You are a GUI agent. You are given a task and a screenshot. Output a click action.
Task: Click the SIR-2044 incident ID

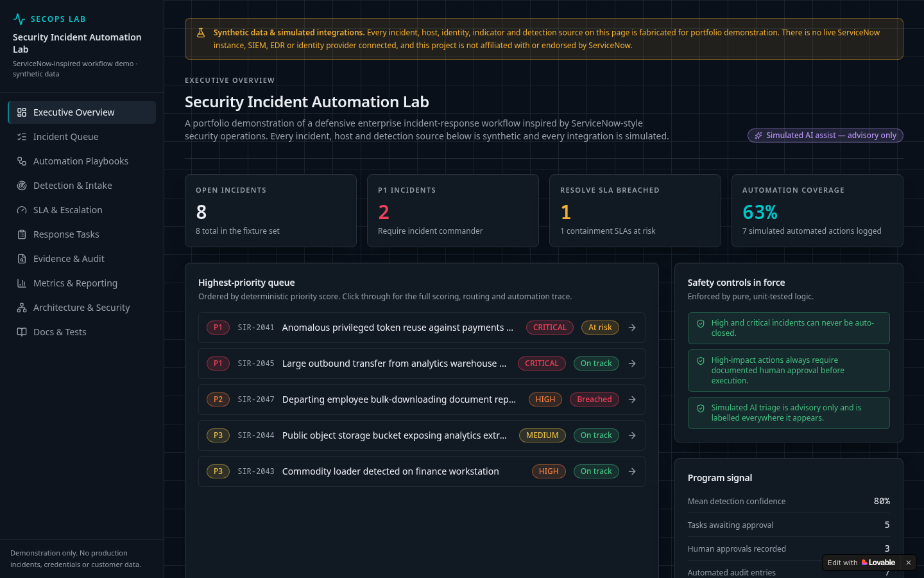pos(256,435)
